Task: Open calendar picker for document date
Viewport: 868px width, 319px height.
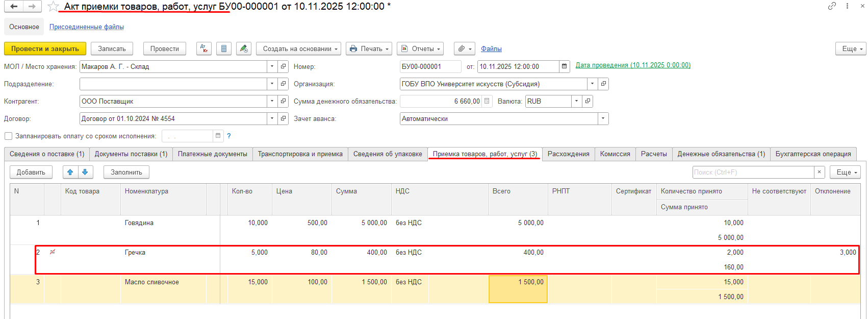Action: (x=564, y=66)
